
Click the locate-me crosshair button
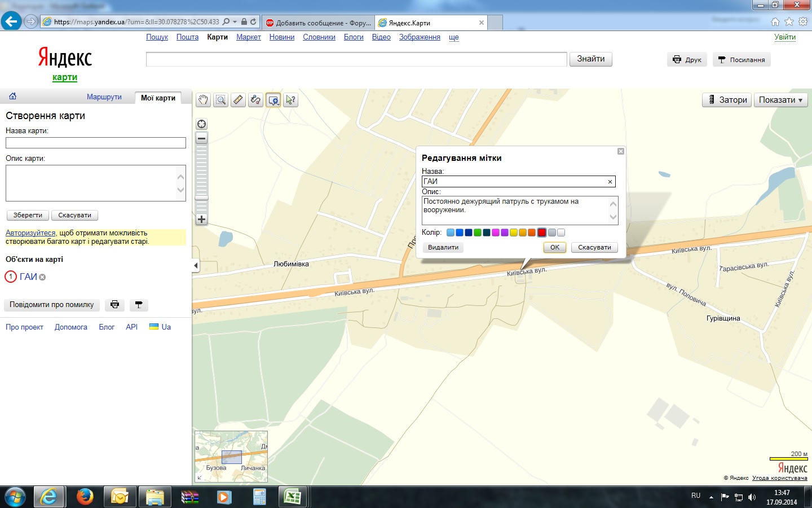tap(201, 124)
